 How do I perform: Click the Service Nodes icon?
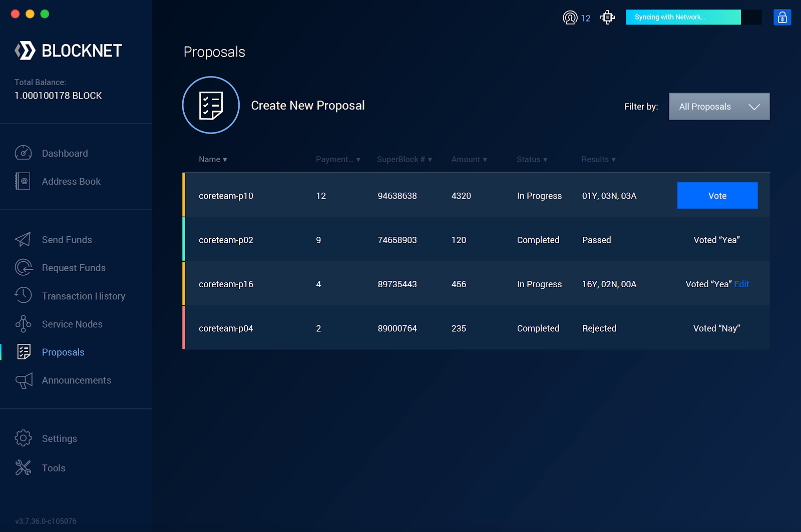point(23,324)
